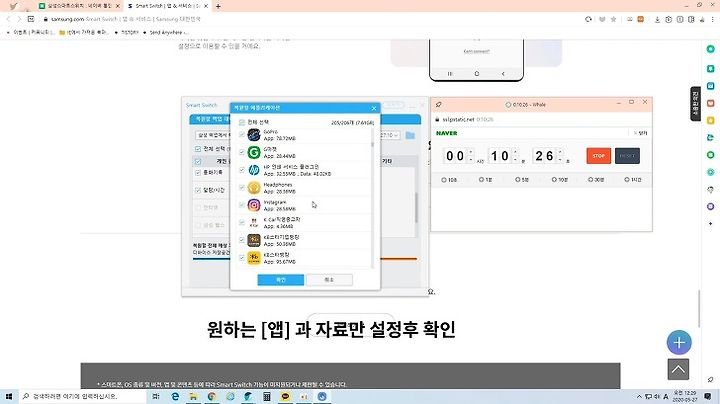Image resolution: width=720 pixels, height=404 pixels.
Task: Click the Headphones app icon
Action: pyautogui.click(x=254, y=187)
